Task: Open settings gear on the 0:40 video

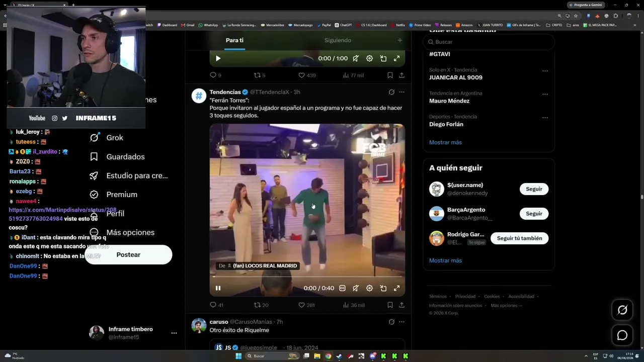Action: point(369,288)
